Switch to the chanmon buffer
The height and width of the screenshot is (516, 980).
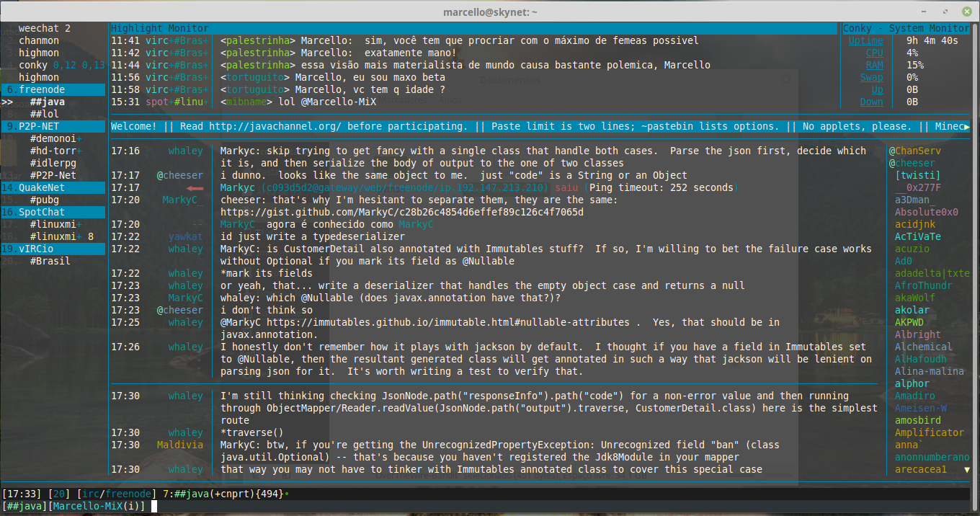(x=39, y=40)
